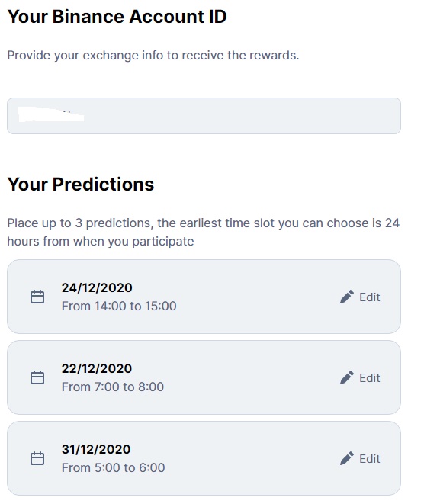Viewport: 424px width, 504px height.
Task: Click the pencil icon on the 24/12/2020 prediction
Action: (x=347, y=297)
